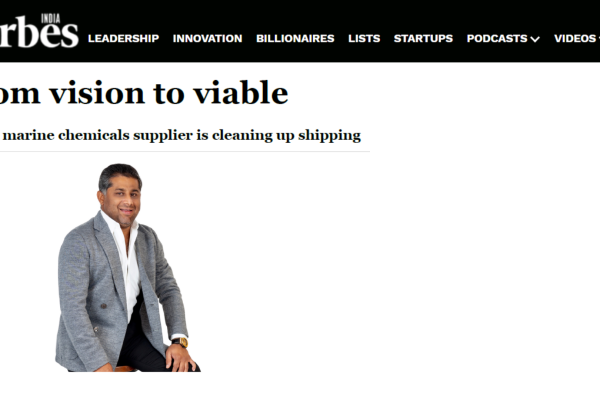The width and height of the screenshot is (600, 400).
Task: Open the Leadership section
Action: pyautogui.click(x=123, y=39)
